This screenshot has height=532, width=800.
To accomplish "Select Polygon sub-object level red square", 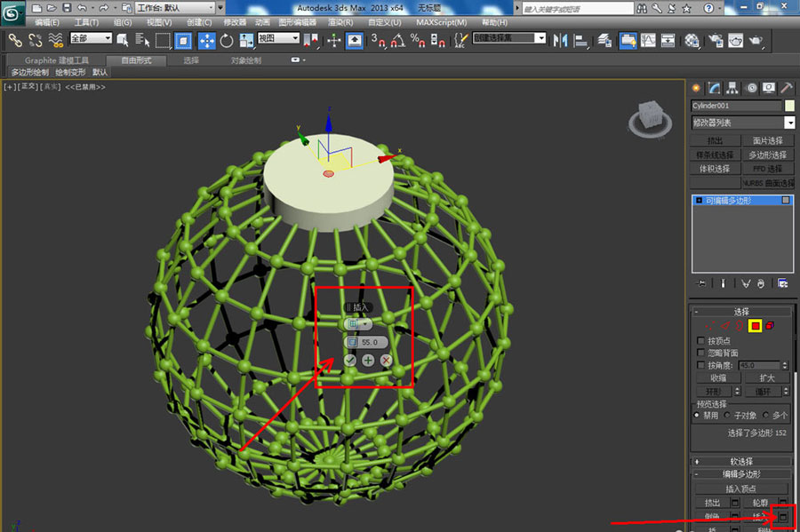I will pyautogui.click(x=755, y=326).
